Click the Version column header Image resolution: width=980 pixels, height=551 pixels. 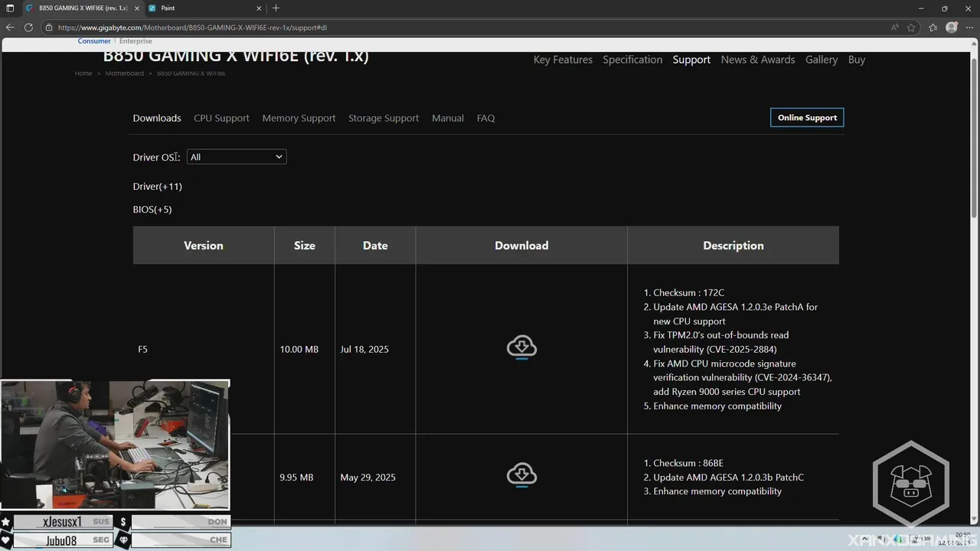[x=204, y=246]
